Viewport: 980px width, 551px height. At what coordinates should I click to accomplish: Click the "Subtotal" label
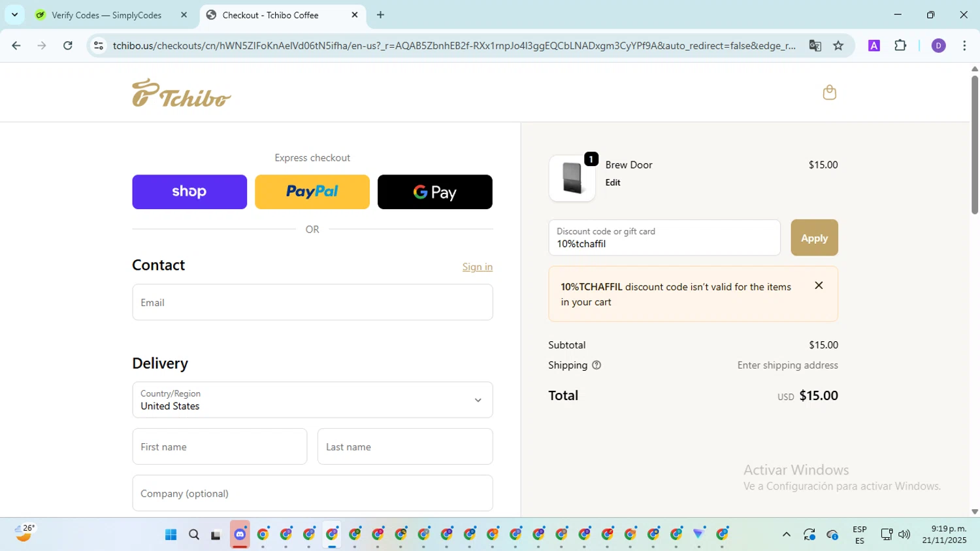pyautogui.click(x=567, y=345)
